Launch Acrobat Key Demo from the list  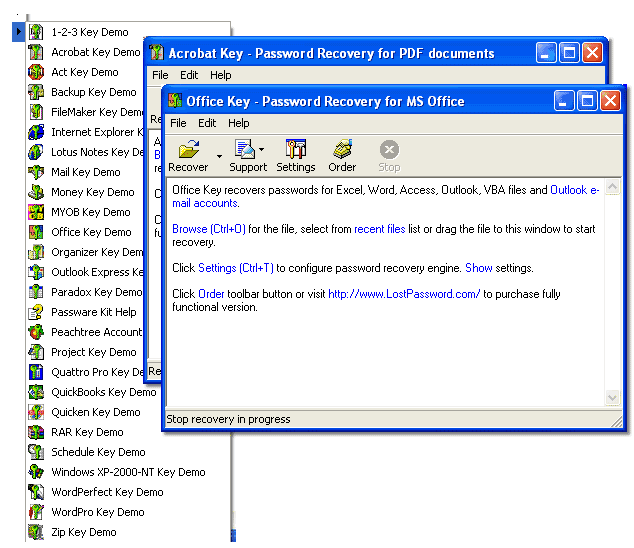tap(95, 52)
